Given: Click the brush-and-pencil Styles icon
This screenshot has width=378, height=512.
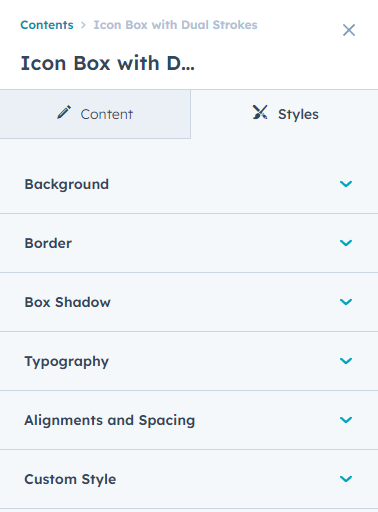Looking at the screenshot, I should click(260, 112).
